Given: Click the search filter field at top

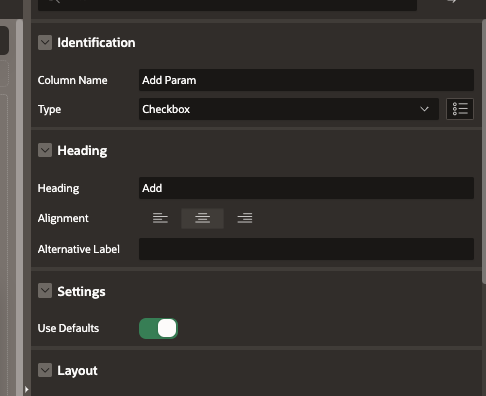Looking at the screenshot, I should coord(227,4).
